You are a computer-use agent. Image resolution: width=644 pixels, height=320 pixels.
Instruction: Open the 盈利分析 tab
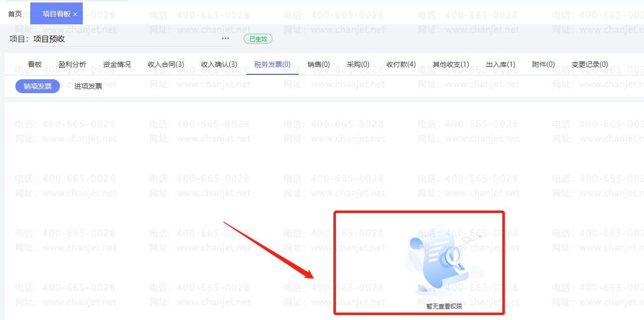pyautogui.click(x=72, y=64)
